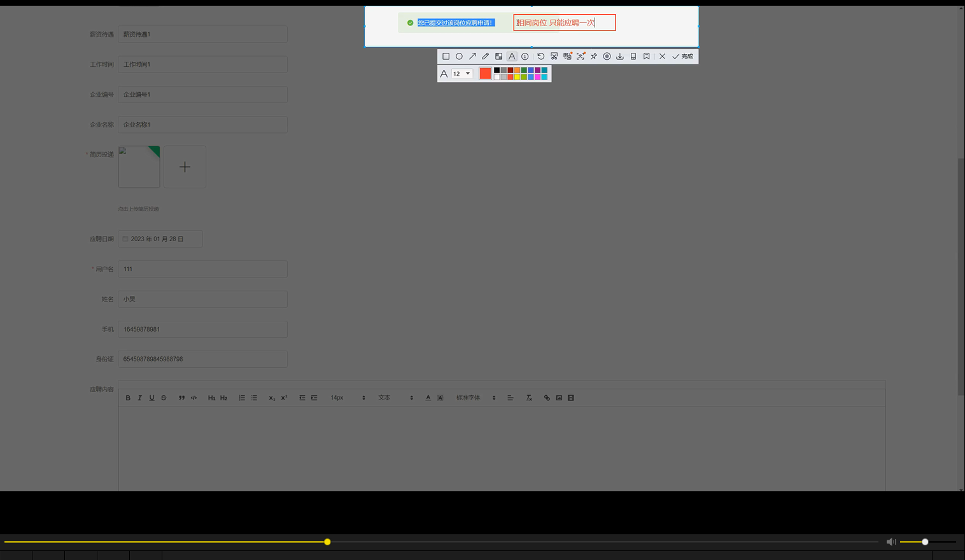This screenshot has width=965, height=560.
Task: Pick the black color swatch
Action: (x=497, y=71)
